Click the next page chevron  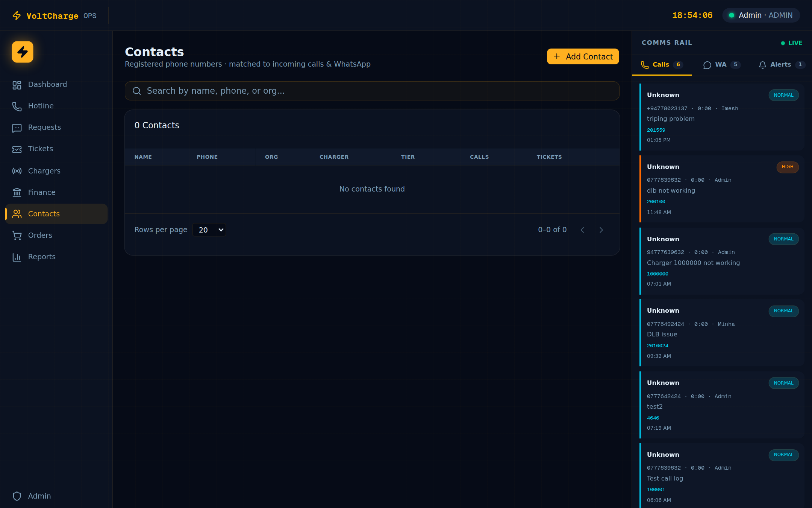(x=601, y=230)
